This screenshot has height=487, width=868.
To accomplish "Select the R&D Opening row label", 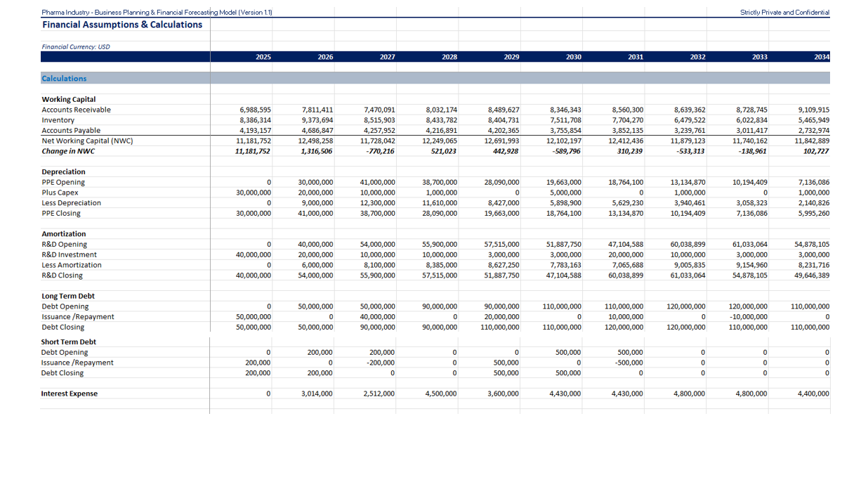I will pyautogui.click(x=65, y=245).
